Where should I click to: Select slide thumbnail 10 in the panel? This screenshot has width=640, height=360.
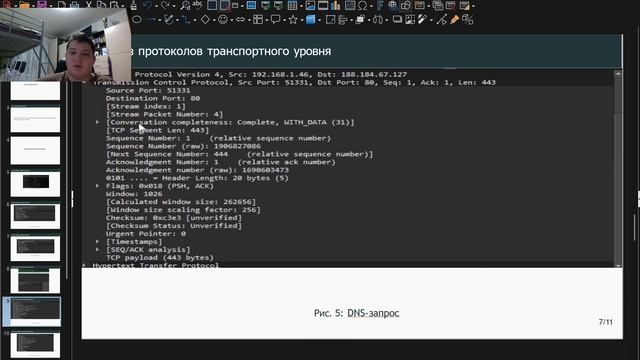pos(35,344)
